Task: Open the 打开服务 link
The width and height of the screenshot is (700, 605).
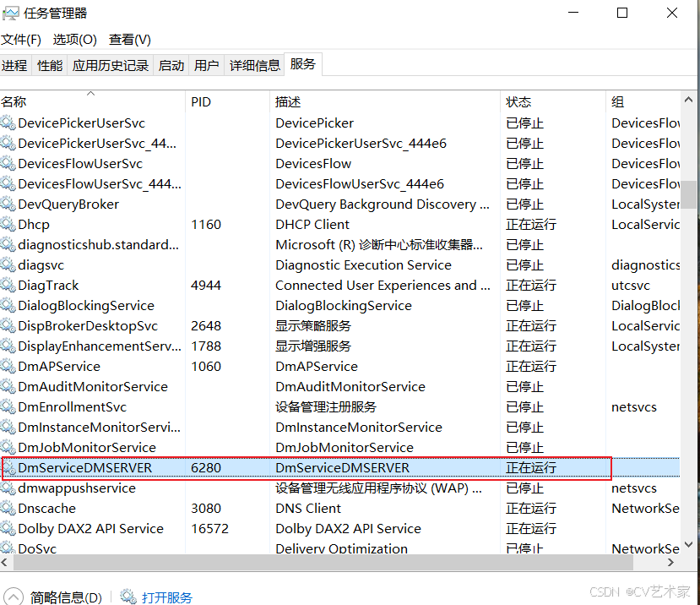Action: 166,597
